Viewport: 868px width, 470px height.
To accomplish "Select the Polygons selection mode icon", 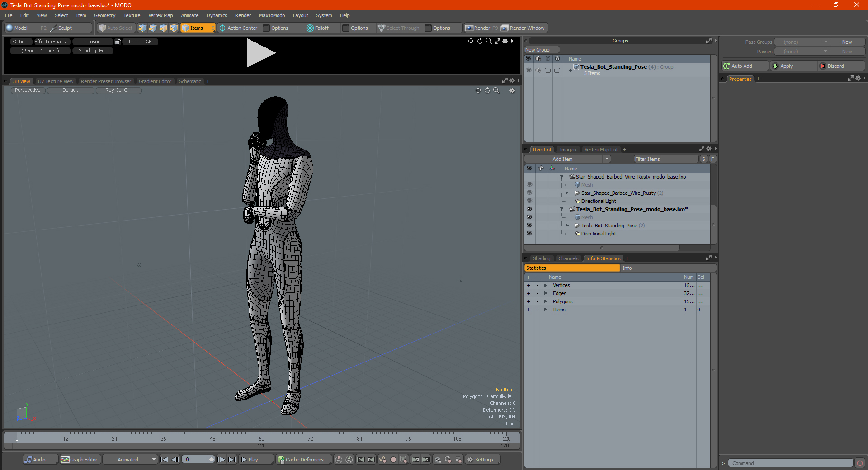I will pos(163,28).
